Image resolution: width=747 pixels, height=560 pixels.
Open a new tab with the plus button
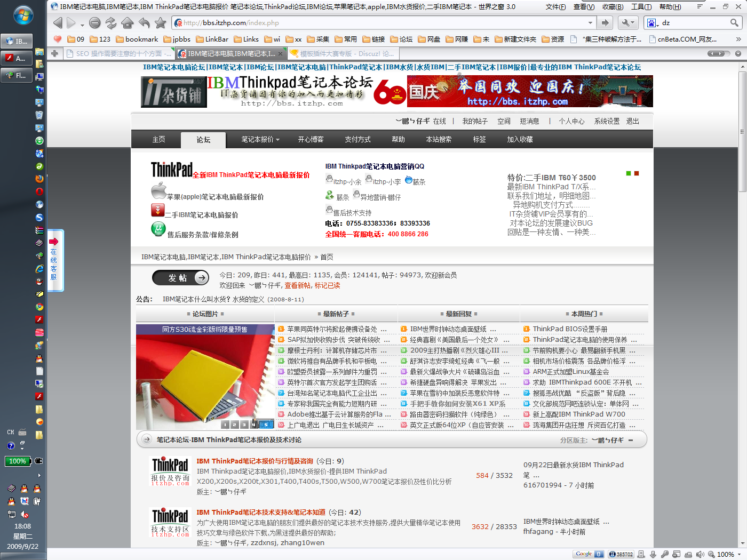[x=54, y=53]
